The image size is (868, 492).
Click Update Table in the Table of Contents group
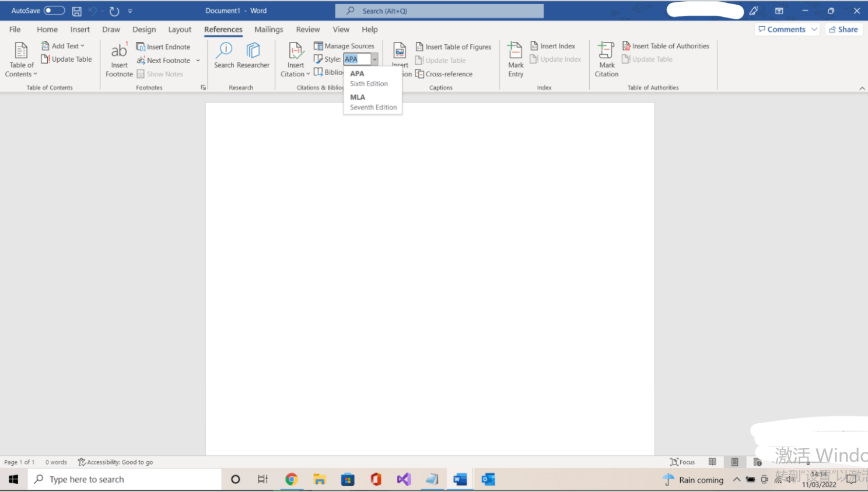click(x=66, y=59)
